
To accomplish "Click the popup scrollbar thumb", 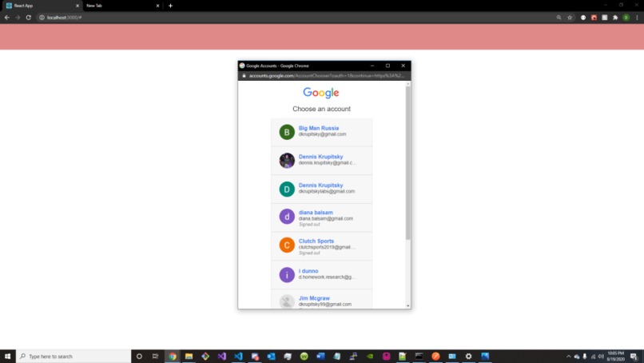I will click(x=407, y=162).
